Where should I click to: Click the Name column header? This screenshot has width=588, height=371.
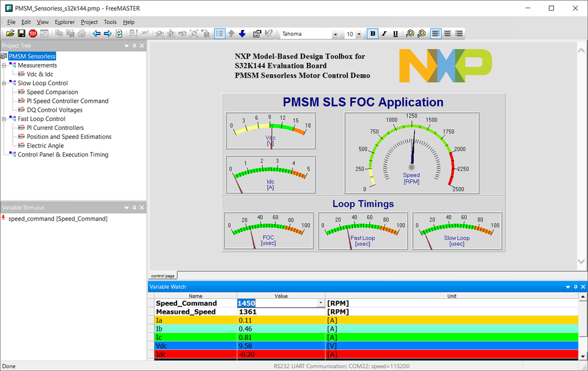click(x=195, y=296)
